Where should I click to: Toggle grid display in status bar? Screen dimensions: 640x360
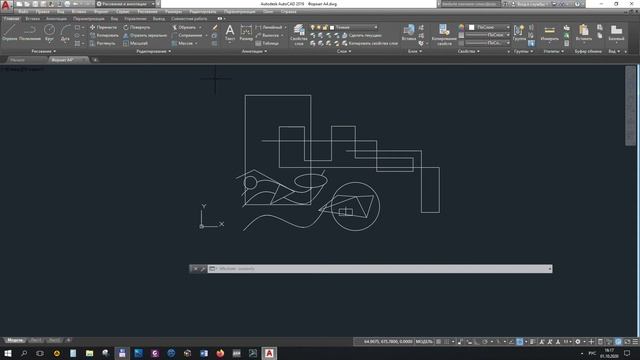click(x=438, y=342)
